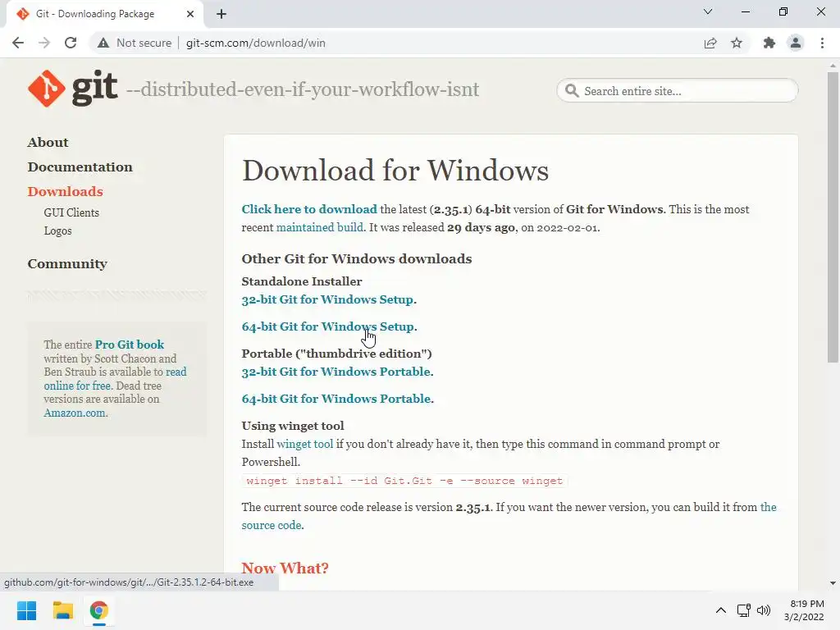Screen dimensions: 840x630
Task: Click the scrollbar down arrow
Action: tap(833, 583)
